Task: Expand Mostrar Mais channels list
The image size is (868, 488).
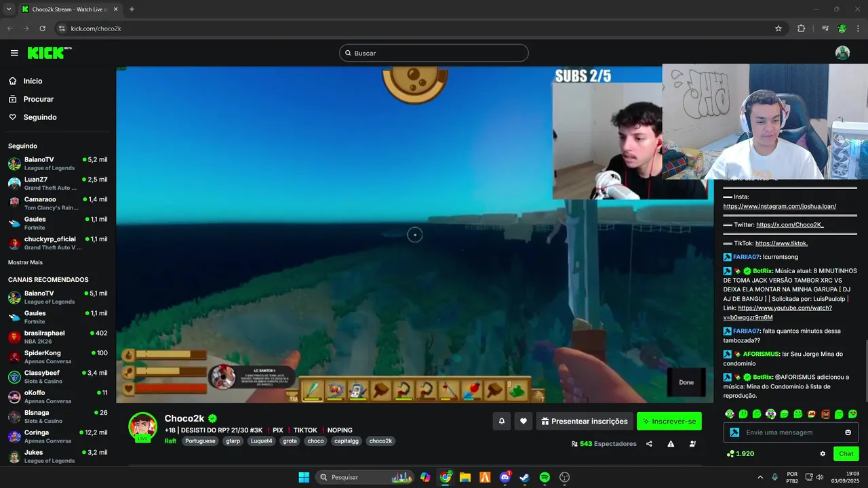Action: [x=25, y=262]
